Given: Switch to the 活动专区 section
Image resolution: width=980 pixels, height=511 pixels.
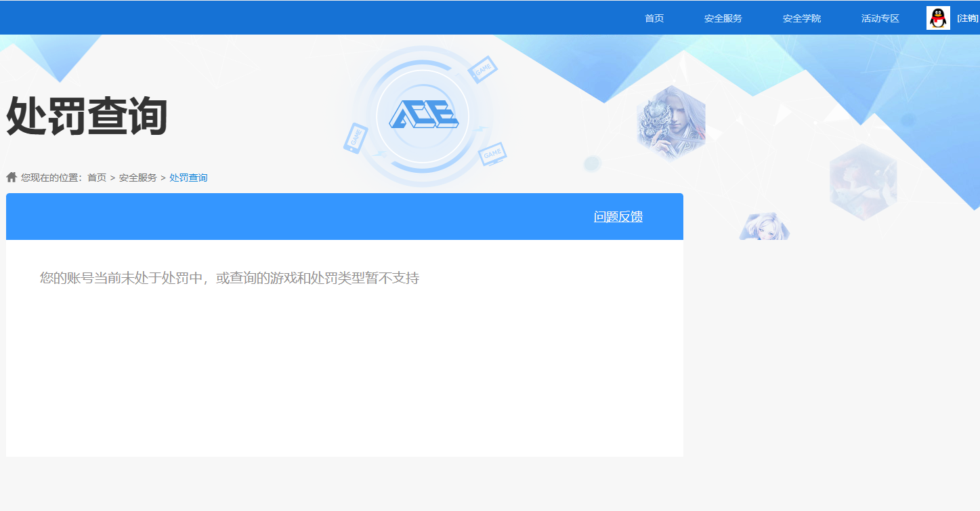Looking at the screenshot, I should (x=879, y=18).
